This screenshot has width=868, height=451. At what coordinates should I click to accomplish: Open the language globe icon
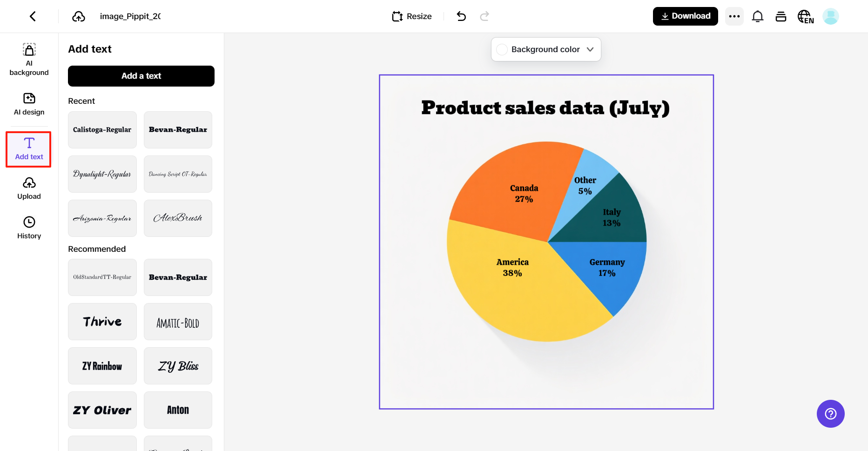coord(805,17)
